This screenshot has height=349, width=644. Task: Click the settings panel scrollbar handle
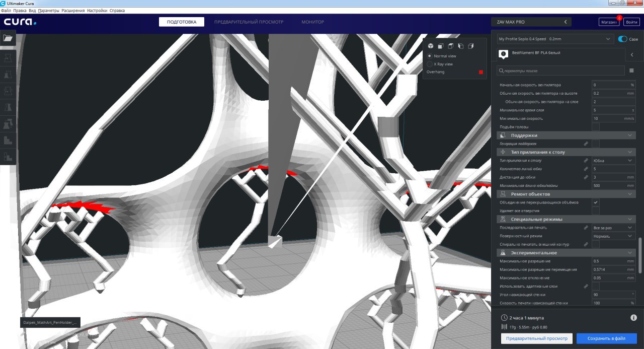coord(640,255)
